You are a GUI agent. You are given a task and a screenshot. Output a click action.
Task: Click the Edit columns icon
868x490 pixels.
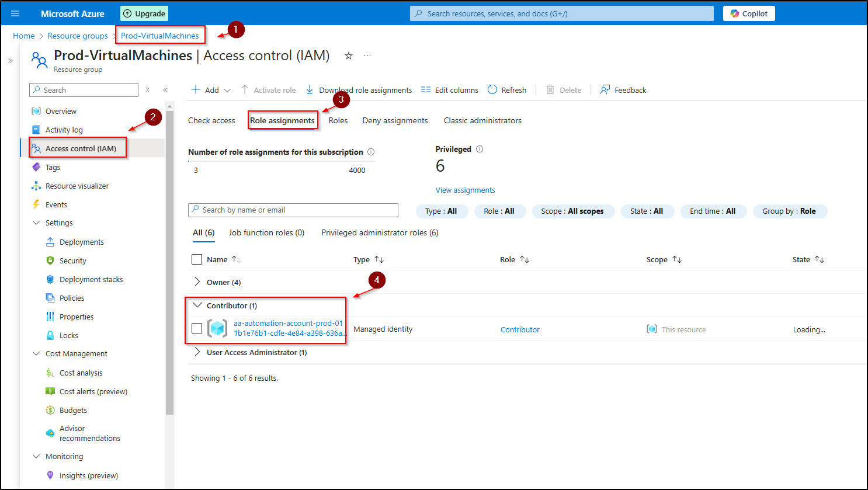pos(426,90)
